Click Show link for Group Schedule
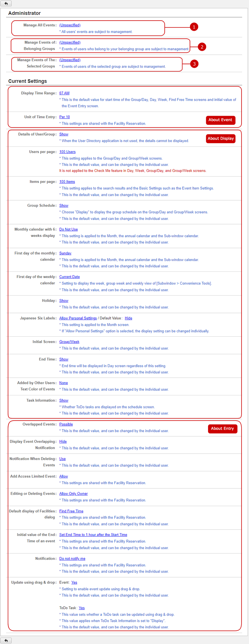 coord(64,205)
